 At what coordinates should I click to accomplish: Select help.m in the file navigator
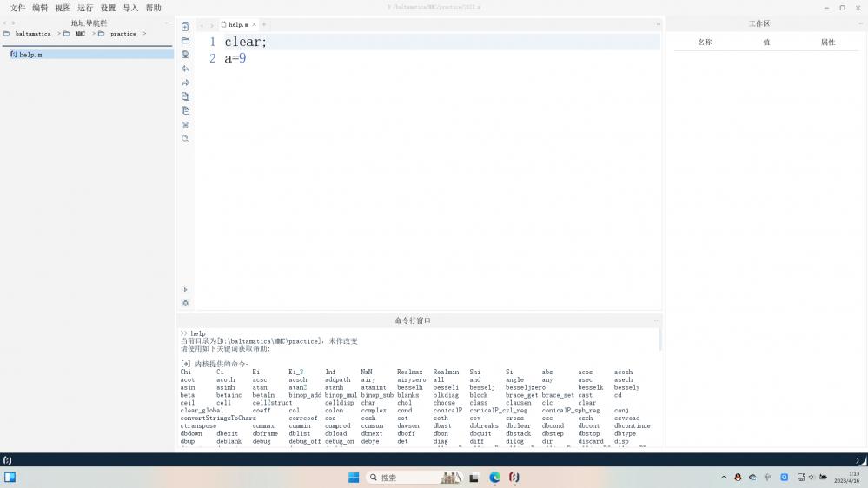[x=30, y=55]
